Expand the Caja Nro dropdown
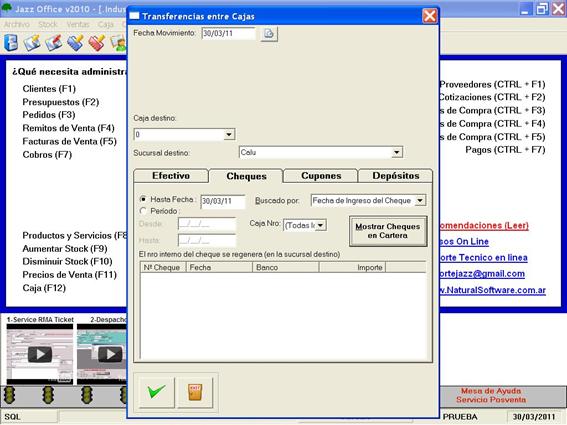567x425 pixels. click(320, 225)
